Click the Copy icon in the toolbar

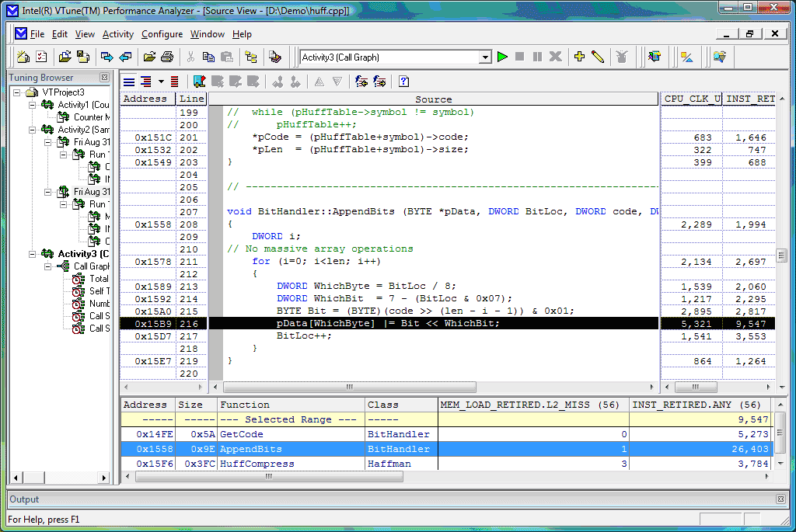[x=208, y=57]
